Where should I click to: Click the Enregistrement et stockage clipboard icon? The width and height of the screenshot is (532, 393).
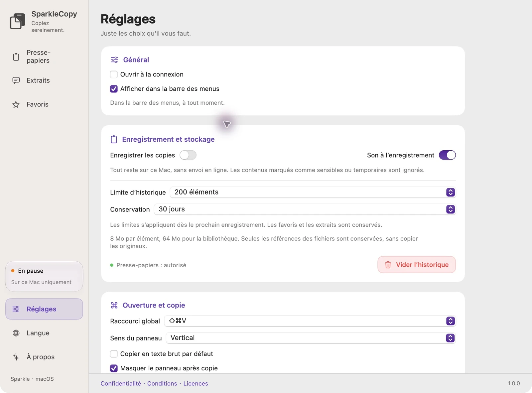pyautogui.click(x=114, y=139)
